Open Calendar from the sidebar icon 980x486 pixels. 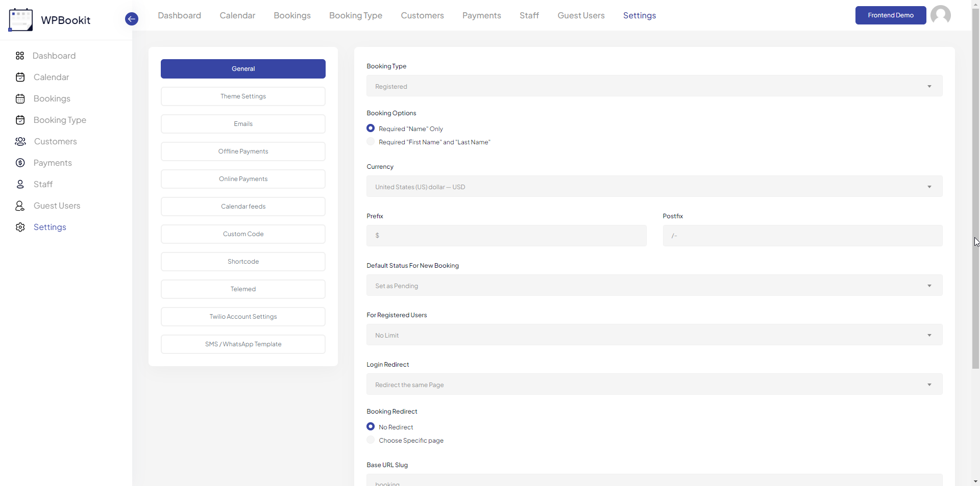coord(20,77)
